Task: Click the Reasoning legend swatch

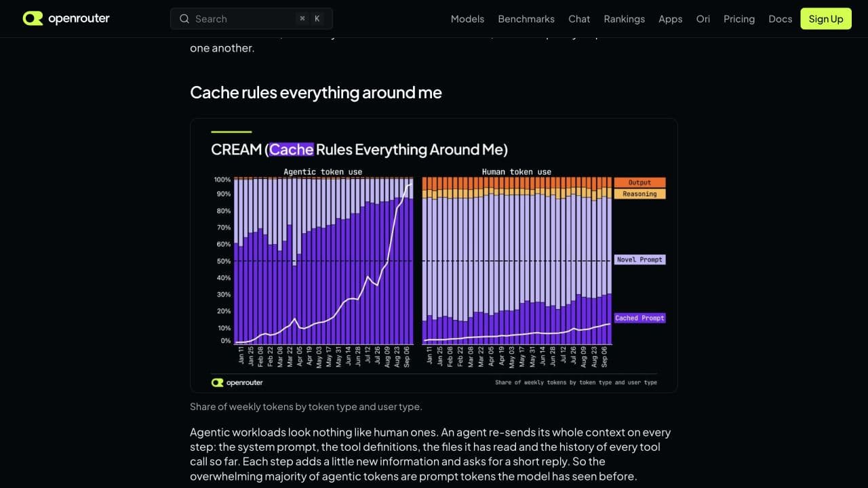Action: (639, 194)
